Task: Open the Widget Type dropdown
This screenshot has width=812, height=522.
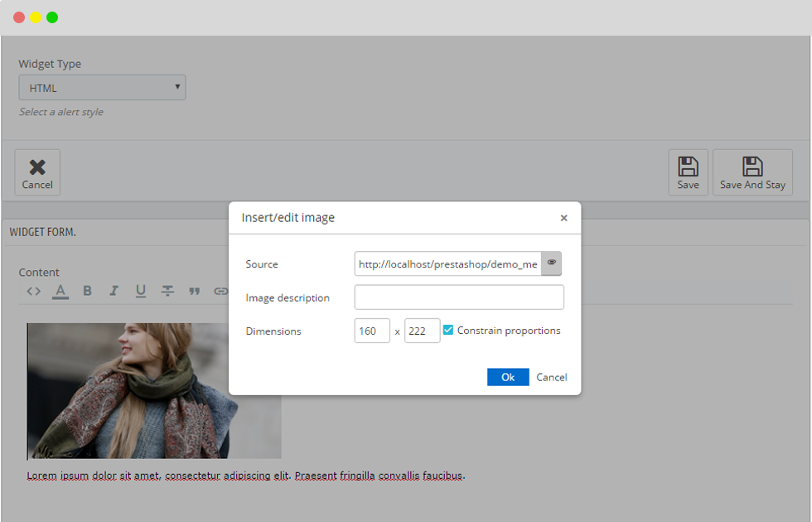Action: click(x=102, y=88)
